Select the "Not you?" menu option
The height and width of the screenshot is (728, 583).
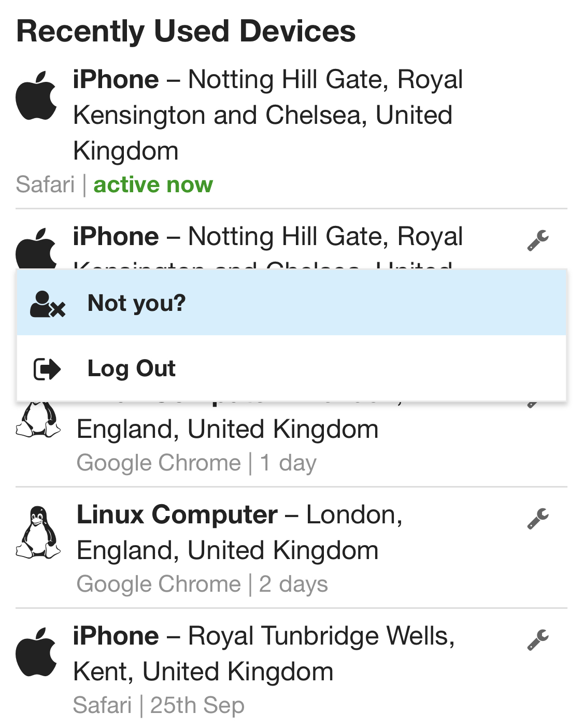tap(136, 303)
